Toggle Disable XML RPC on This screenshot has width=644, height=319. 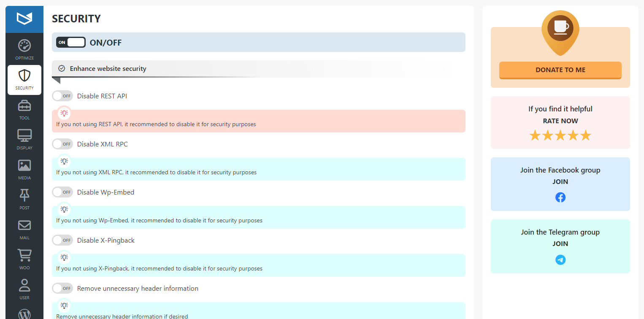click(x=62, y=144)
